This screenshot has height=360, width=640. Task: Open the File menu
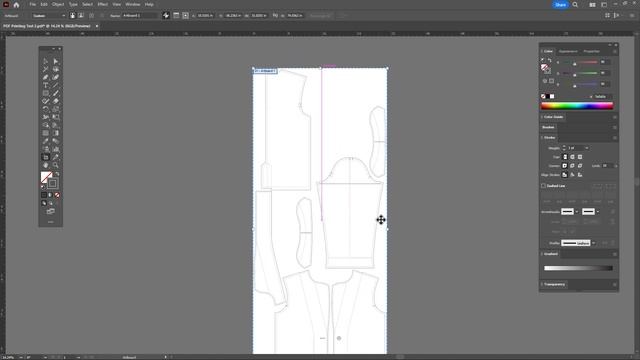pyautogui.click(x=32, y=4)
